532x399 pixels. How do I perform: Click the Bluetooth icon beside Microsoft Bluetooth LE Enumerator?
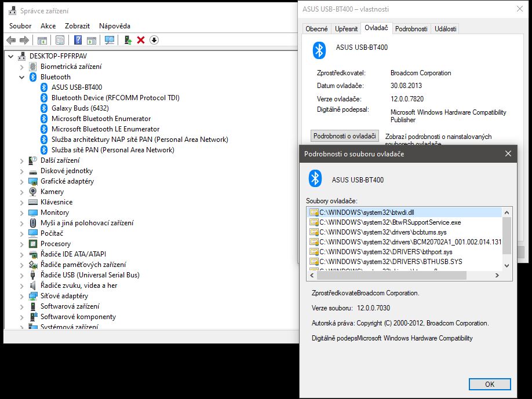pyautogui.click(x=44, y=129)
